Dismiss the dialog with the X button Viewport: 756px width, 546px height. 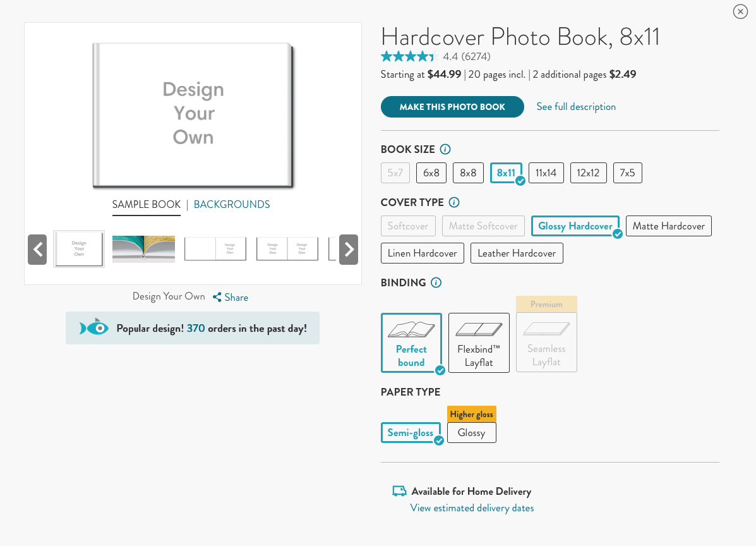740,11
